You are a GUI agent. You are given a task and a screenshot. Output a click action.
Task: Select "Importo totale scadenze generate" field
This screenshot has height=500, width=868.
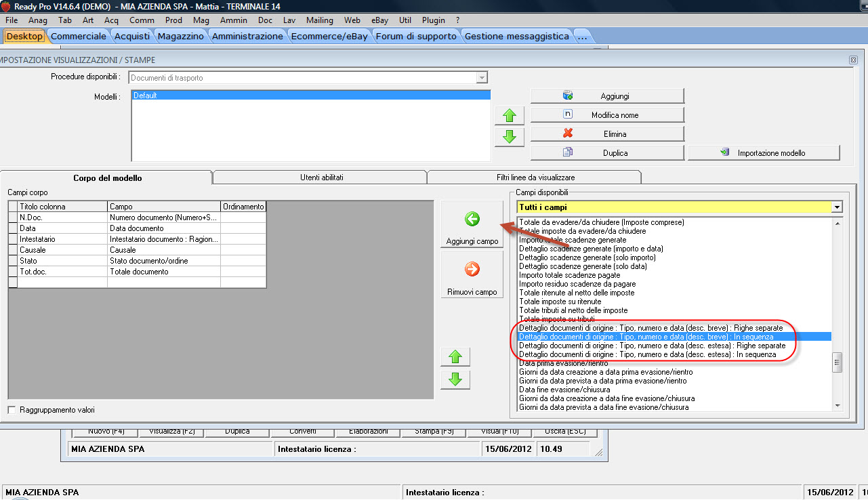(x=674, y=240)
